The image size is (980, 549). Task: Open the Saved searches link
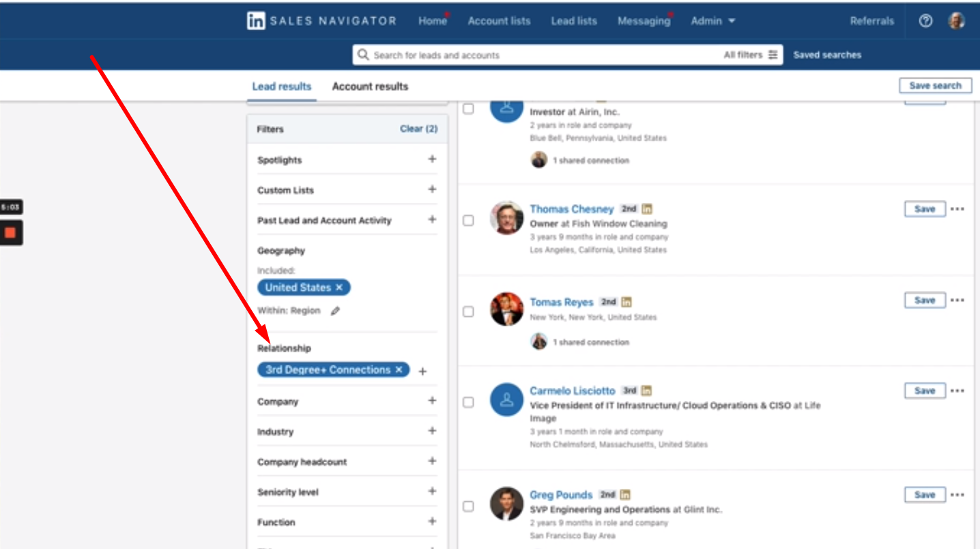tap(827, 55)
